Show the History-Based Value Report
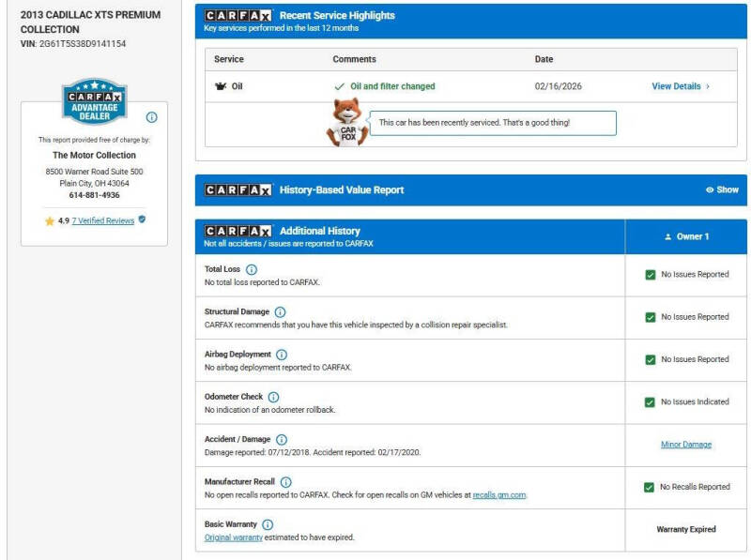Viewport: 751px width, 560px height. tap(722, 190)
